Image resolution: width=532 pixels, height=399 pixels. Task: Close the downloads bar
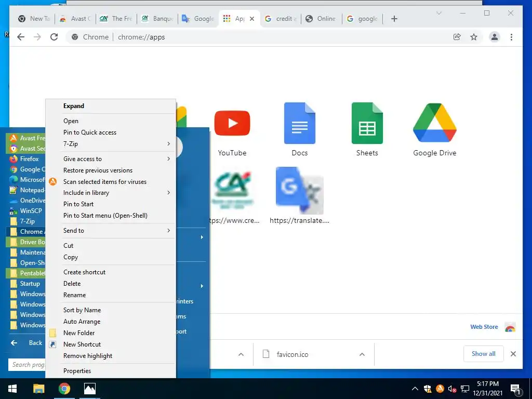(x=513, y=354)
